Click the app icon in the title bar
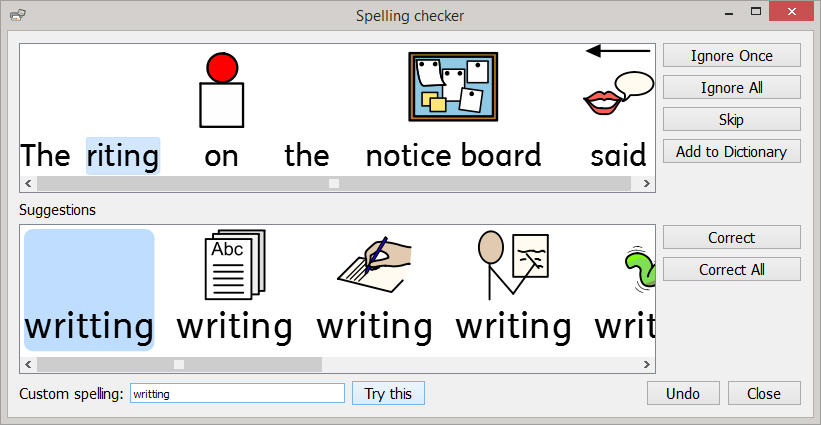This screenshot has height=425, width=821. click(18, 15)
